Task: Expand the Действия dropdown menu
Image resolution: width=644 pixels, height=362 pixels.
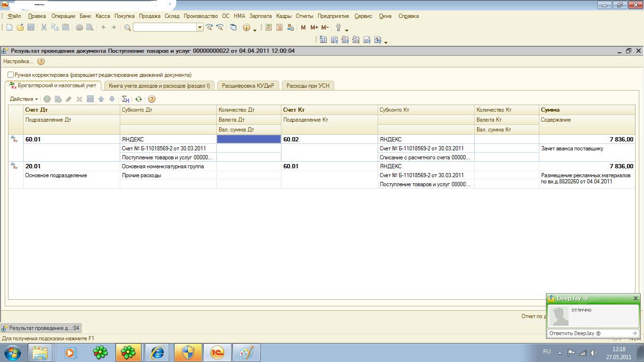Action: tap(24, 99)
